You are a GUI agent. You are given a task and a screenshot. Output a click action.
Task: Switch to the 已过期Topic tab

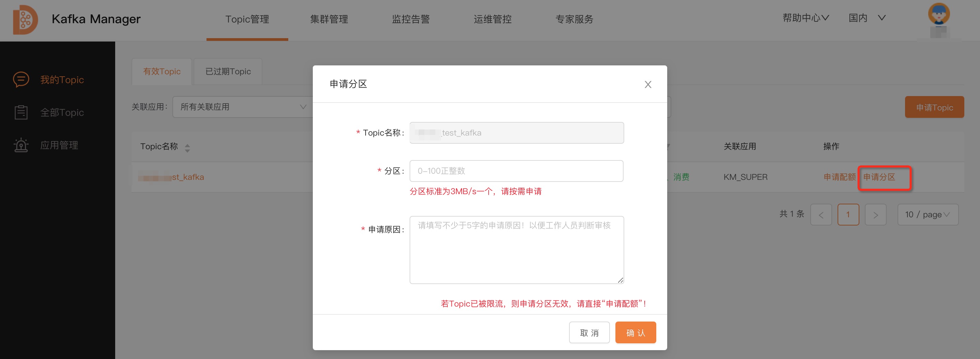pos(228,72)
